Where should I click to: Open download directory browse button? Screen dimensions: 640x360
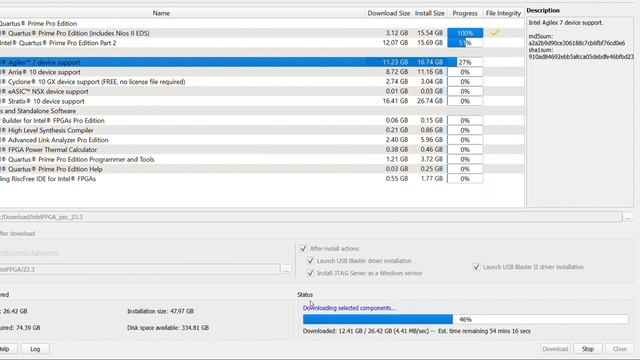click(628, 217)
